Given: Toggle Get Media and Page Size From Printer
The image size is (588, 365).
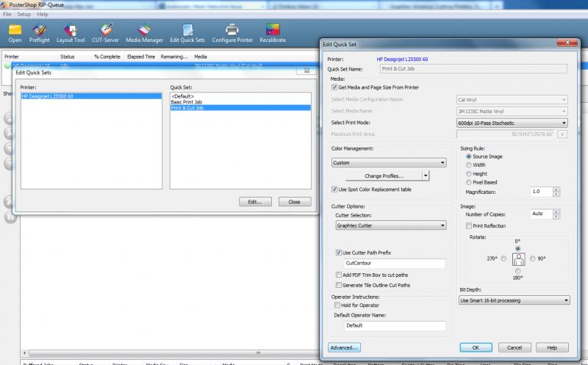Looking at the screenshot, I should (334, 87).
